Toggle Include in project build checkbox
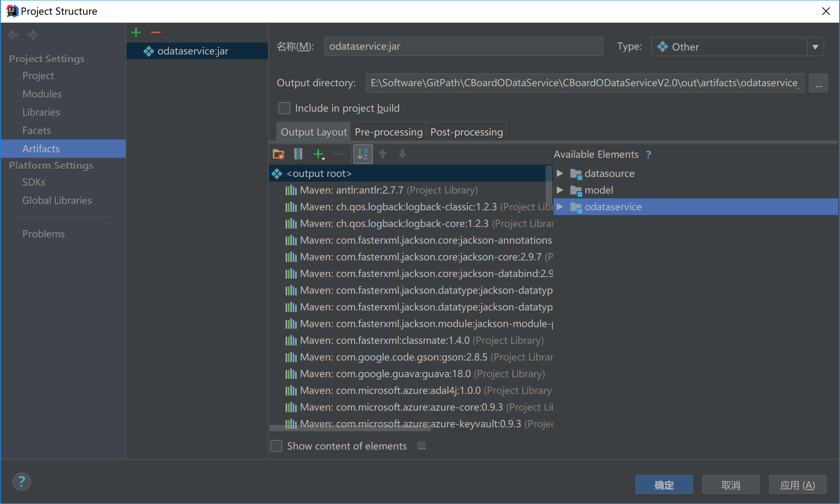The image size is (840, 504). 284,108
